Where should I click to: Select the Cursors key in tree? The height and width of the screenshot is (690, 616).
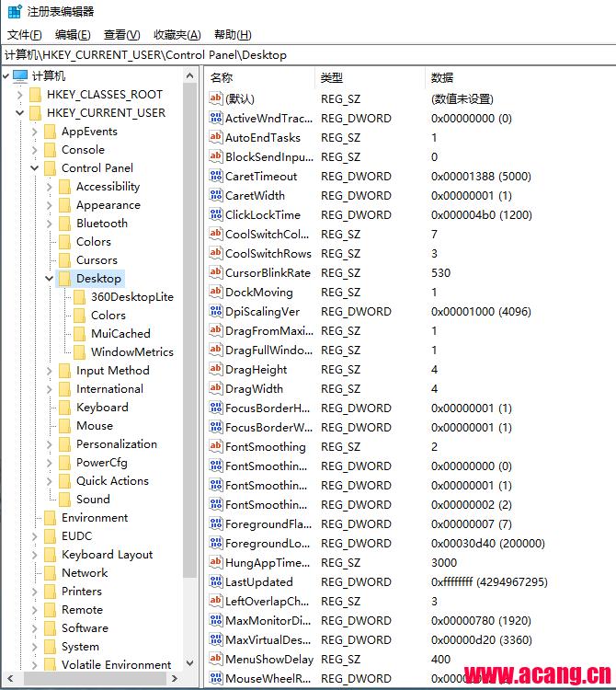coord(97,260)
